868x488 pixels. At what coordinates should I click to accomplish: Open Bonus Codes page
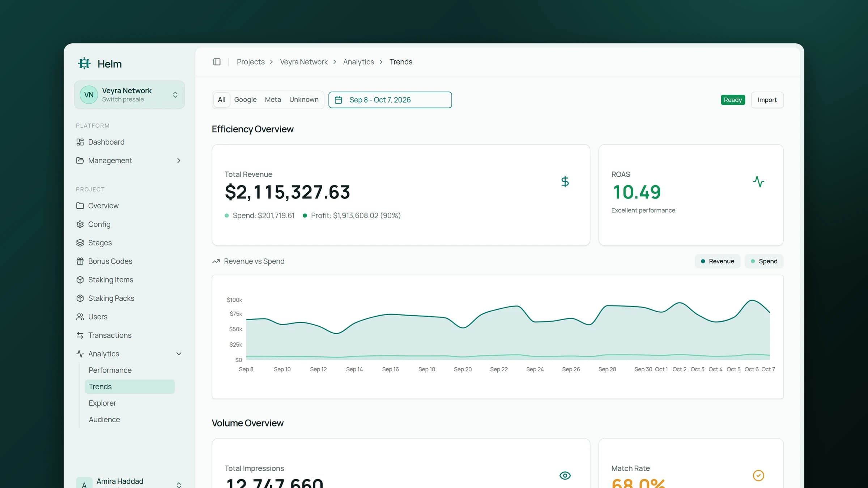(x=129, y=261)
